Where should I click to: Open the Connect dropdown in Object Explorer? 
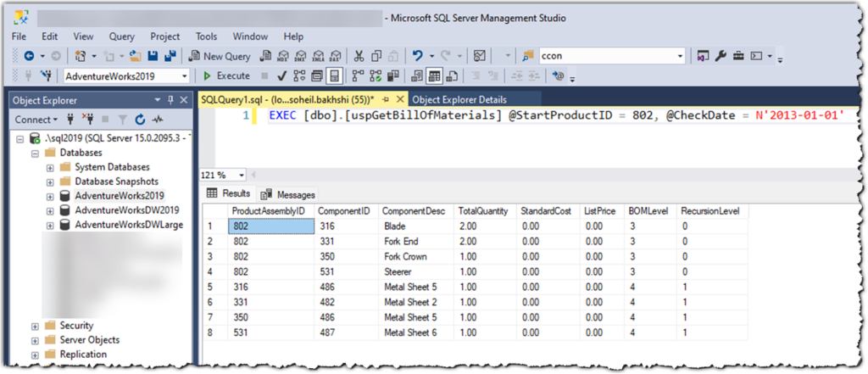tap(36, 119)
